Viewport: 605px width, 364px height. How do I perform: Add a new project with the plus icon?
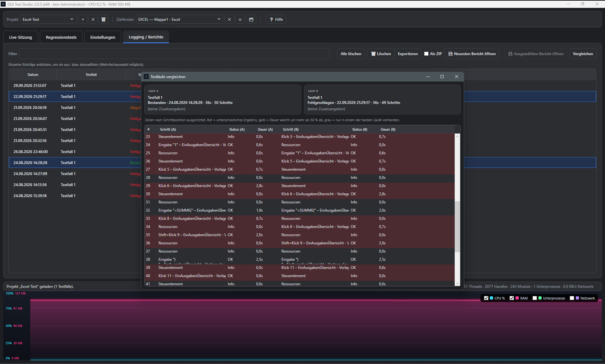(83, 20)
